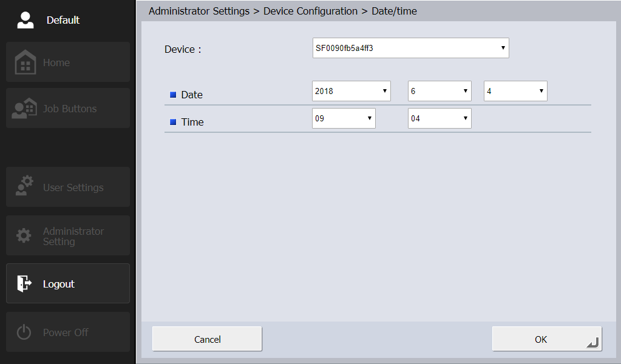Select the Logout menu item label
The width and height of the screenshot is (621, 364).
[x=59, y=284]
